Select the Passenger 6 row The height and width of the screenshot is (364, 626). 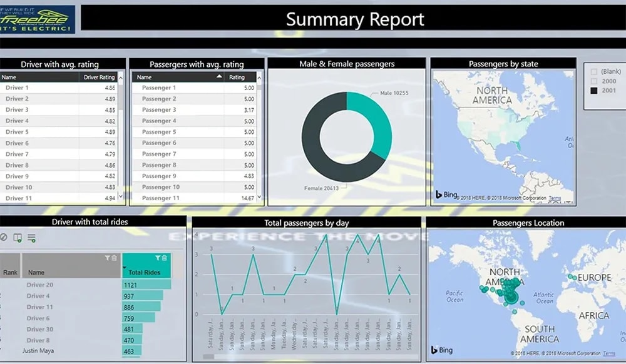tap(194, 143)
